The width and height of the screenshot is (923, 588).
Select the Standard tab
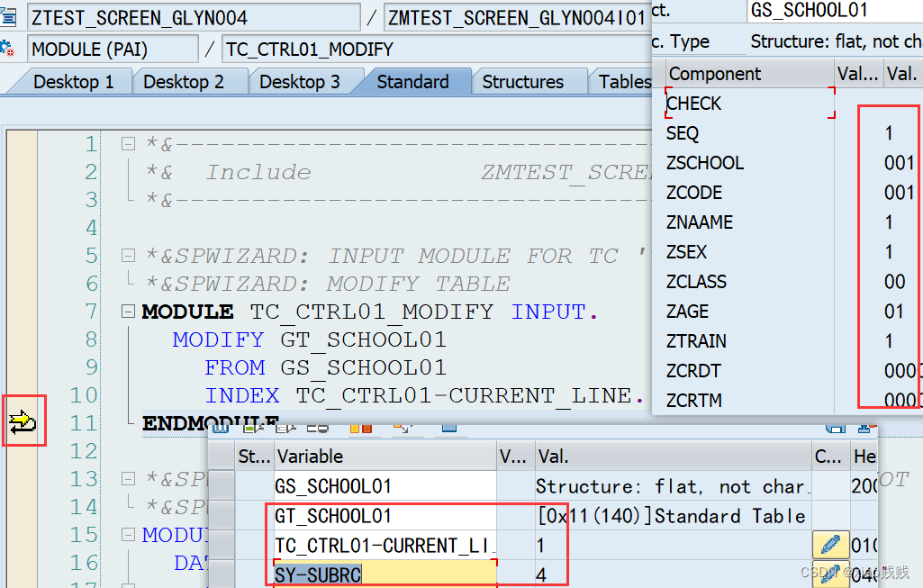coord(412,82)
